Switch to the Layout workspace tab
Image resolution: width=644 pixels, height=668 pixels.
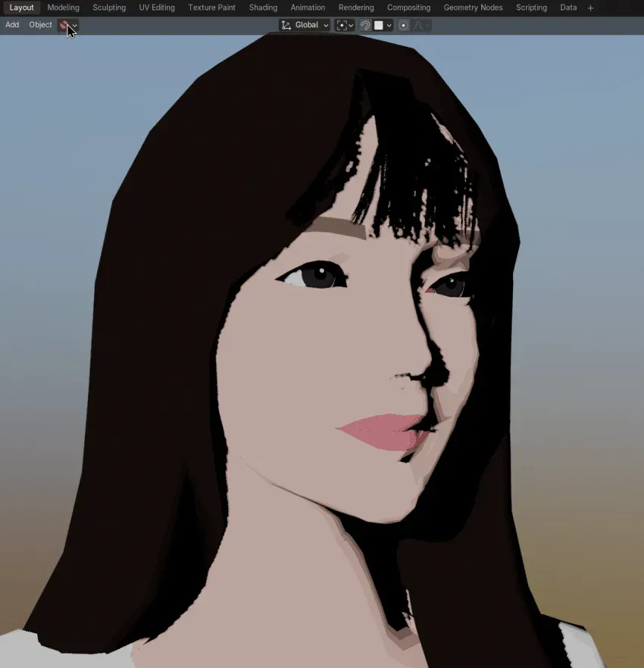click(x=21, y=8)
